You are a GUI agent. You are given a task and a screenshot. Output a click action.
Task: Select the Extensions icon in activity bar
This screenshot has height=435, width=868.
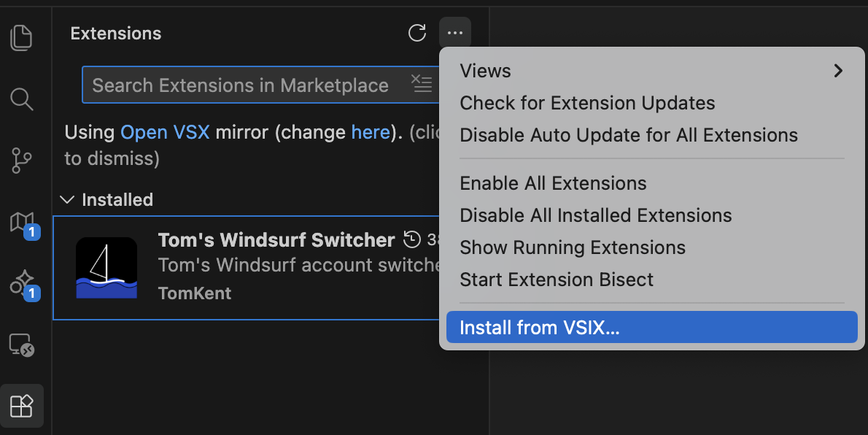tap(22, 405)
